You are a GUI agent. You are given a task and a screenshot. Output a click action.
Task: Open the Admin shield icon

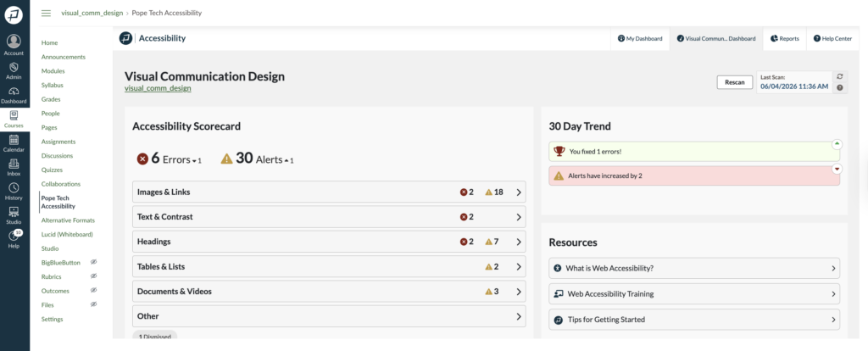click(x=14, y=67)
